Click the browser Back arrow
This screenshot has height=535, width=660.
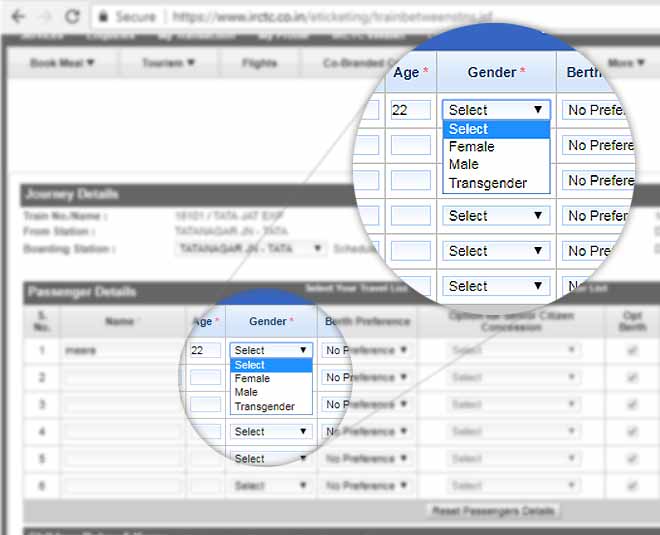coord(18,17)
